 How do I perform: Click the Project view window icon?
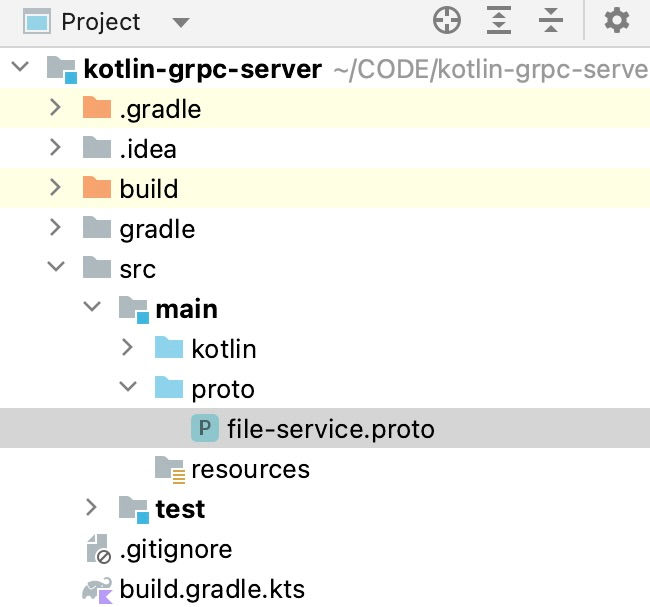tap(37, 22)
